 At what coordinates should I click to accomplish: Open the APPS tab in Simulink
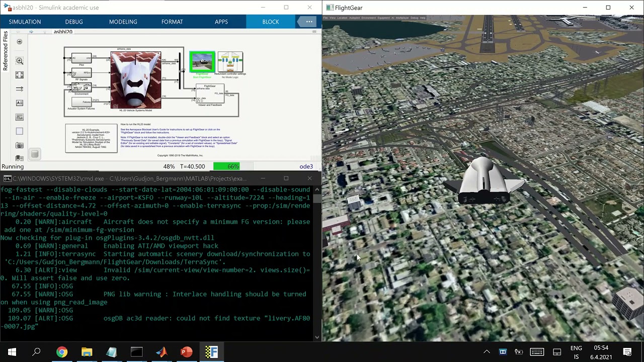point(221,22)
